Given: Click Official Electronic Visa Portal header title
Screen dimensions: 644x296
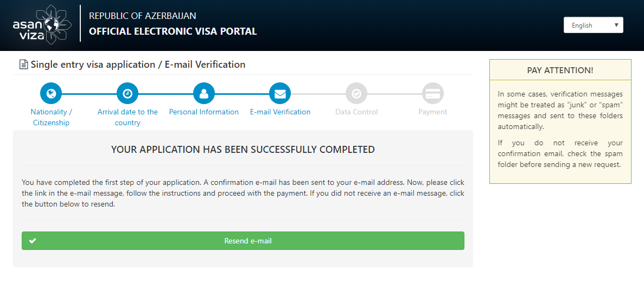Looking at the screenshot, I should point(173,31).
